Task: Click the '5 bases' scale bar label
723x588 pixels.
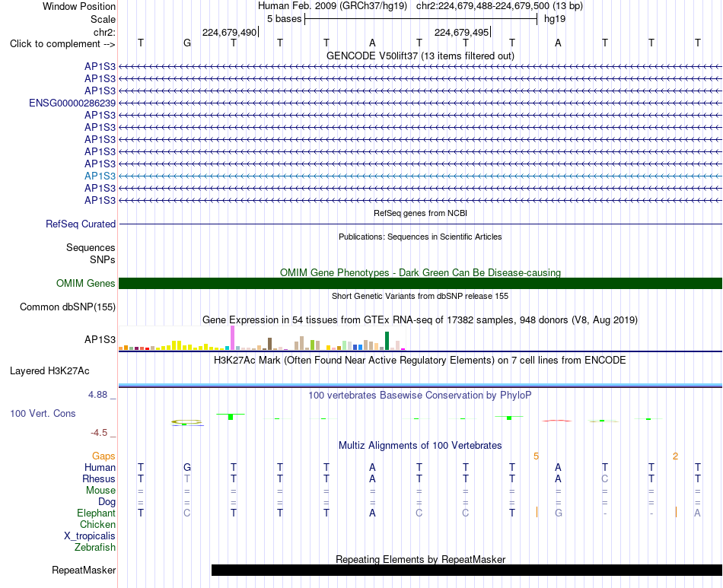Action: [284, 19]
